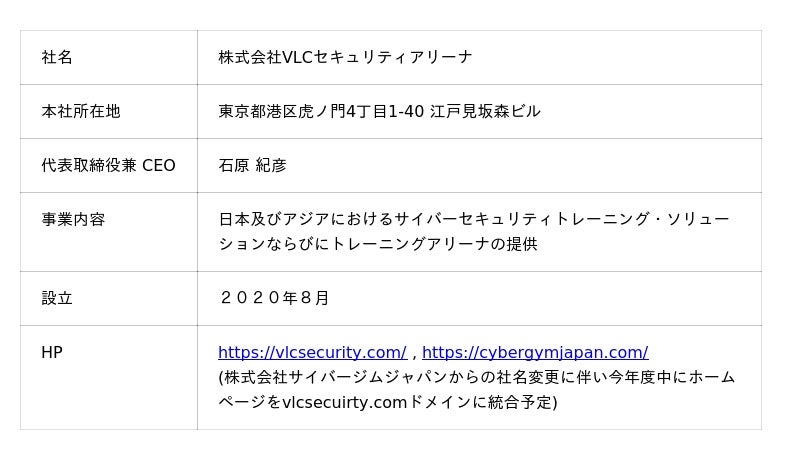Select the founding date 2020年8月
The width and height of the screenshot is (800, 460).
click(274, 298)
